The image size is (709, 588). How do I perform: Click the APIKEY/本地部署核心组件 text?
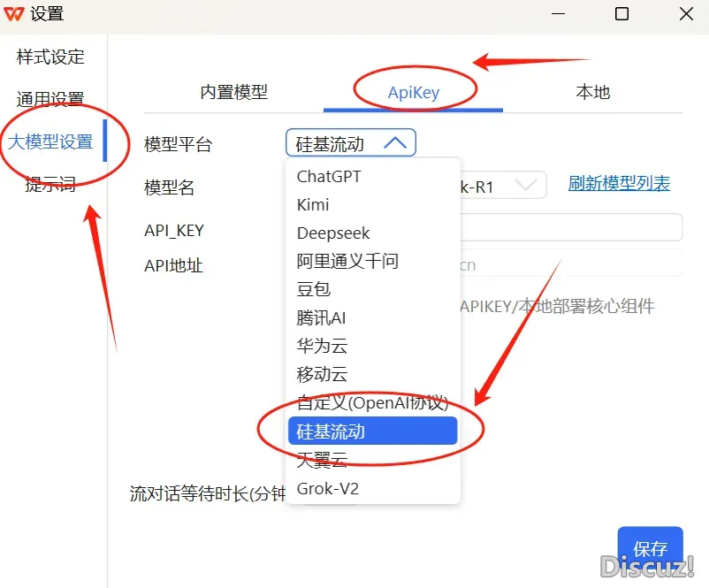click(x=557, y=306)
